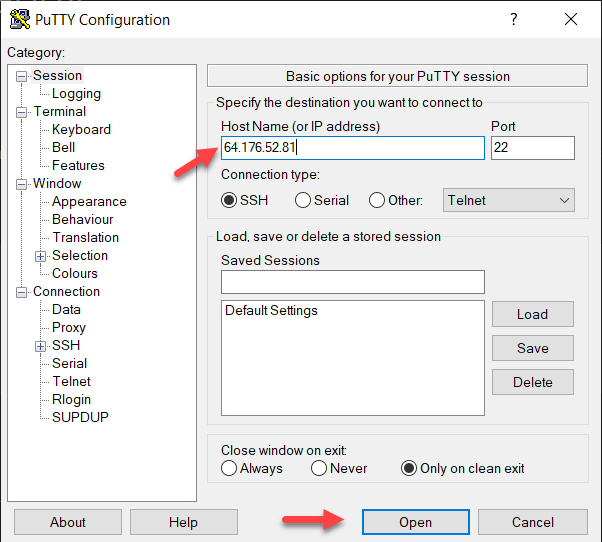Select Proxy in the category tree
This screenshot has width=602, height=542.
click(x=69, y=327)
